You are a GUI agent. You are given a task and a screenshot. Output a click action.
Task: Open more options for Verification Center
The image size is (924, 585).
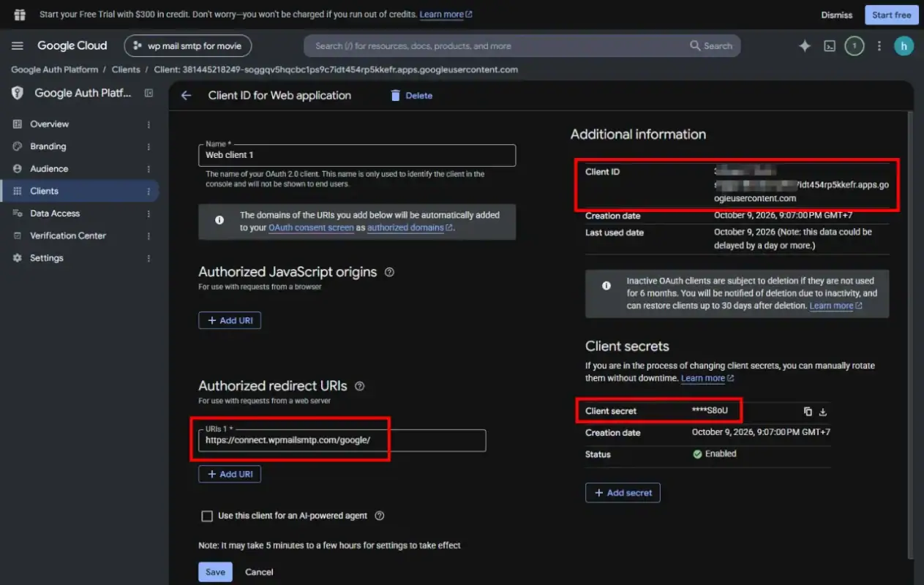pyautogui.click(x=149, y=235)
